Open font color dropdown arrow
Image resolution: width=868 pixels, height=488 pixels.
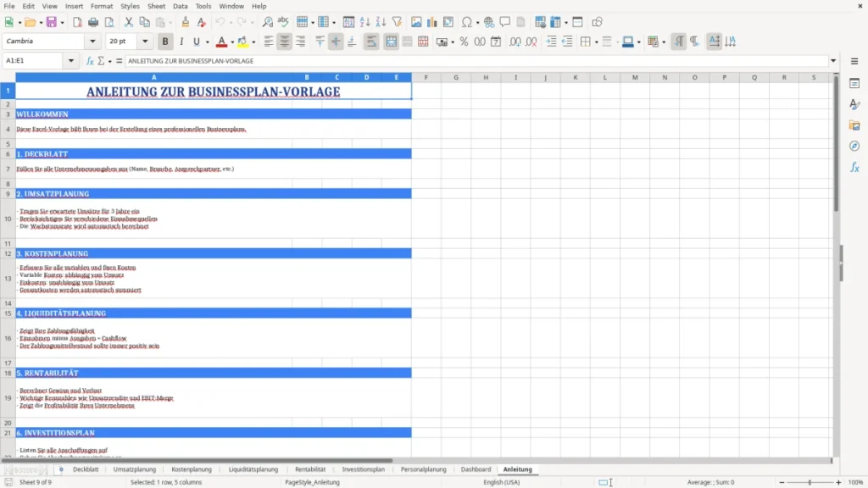pos(232,42)
